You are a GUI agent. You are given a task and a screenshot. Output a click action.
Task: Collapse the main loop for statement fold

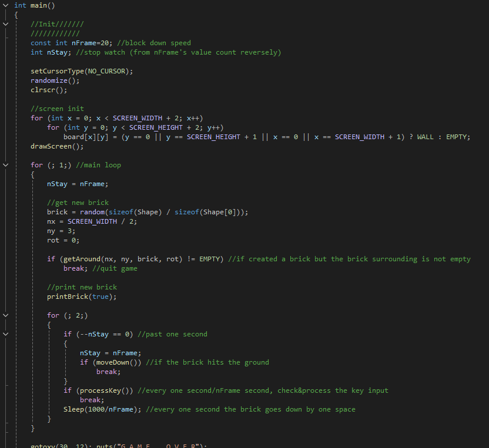[x=5, y=165]
